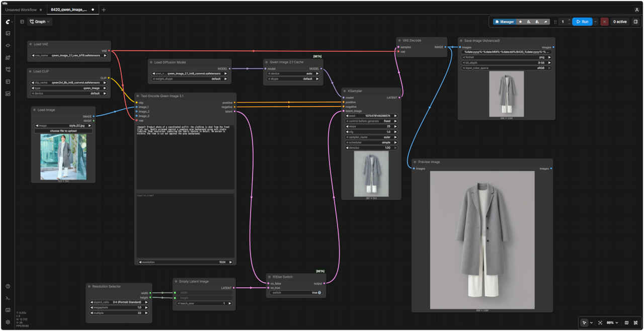Collapse the Load Diffusion Model node
The height and width of the screenshot is (331, 644).
point(151,62)
